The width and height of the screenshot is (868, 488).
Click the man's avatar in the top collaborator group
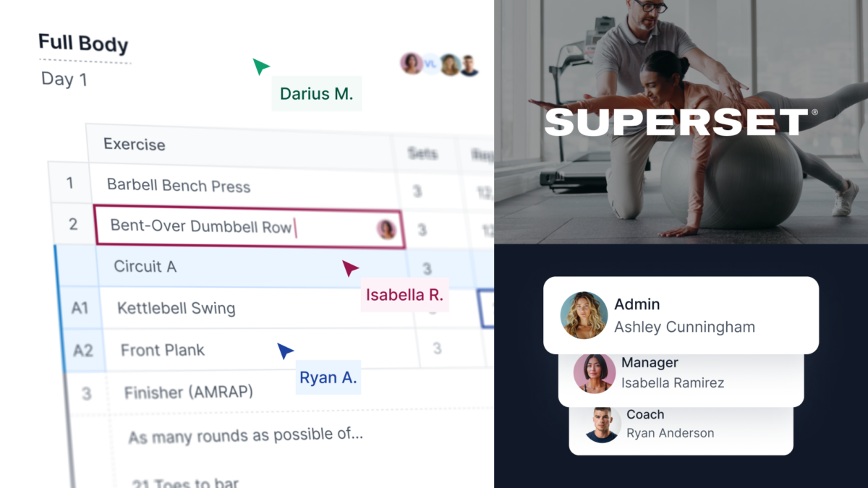click(469, 66)
